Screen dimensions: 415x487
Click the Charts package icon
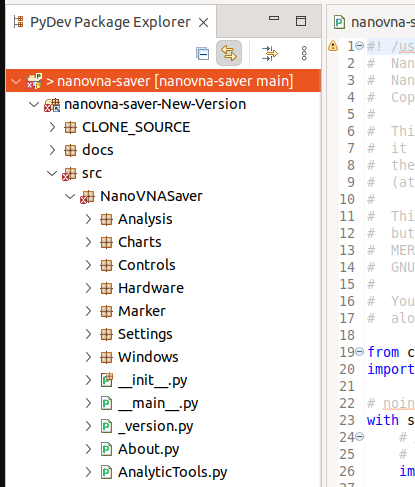106,242
